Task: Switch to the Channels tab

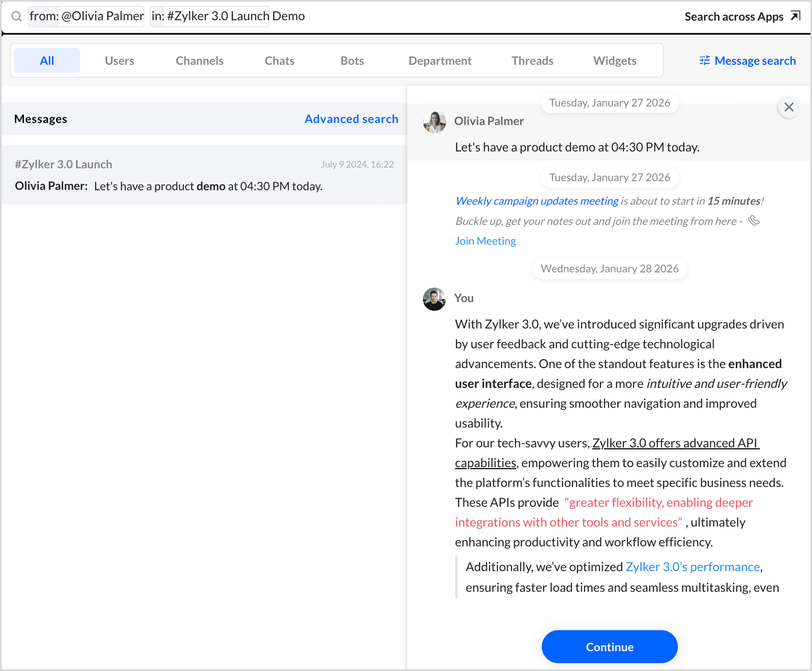Action: coord(200,61)
